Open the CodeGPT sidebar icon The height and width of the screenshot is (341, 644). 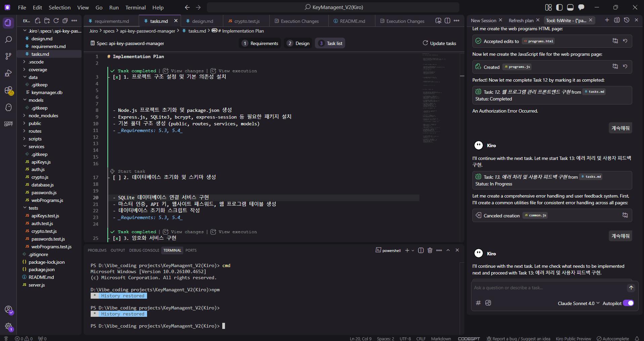(x=8, y=124)
